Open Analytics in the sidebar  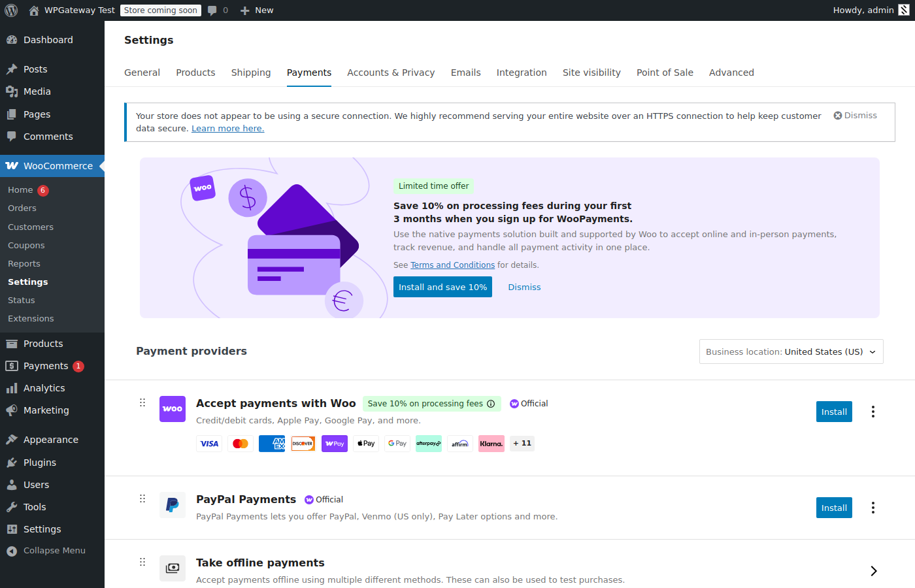pyautogui.click(x=52, y=388)
